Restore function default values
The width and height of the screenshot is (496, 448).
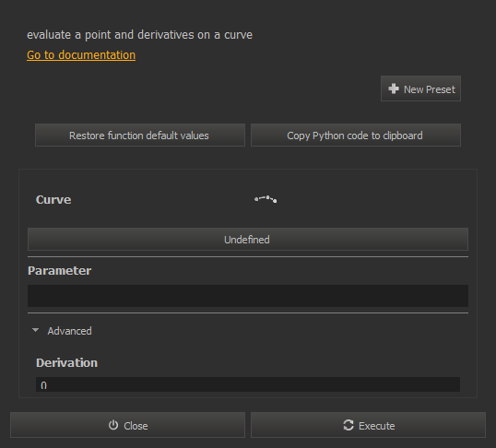(140, 136)
